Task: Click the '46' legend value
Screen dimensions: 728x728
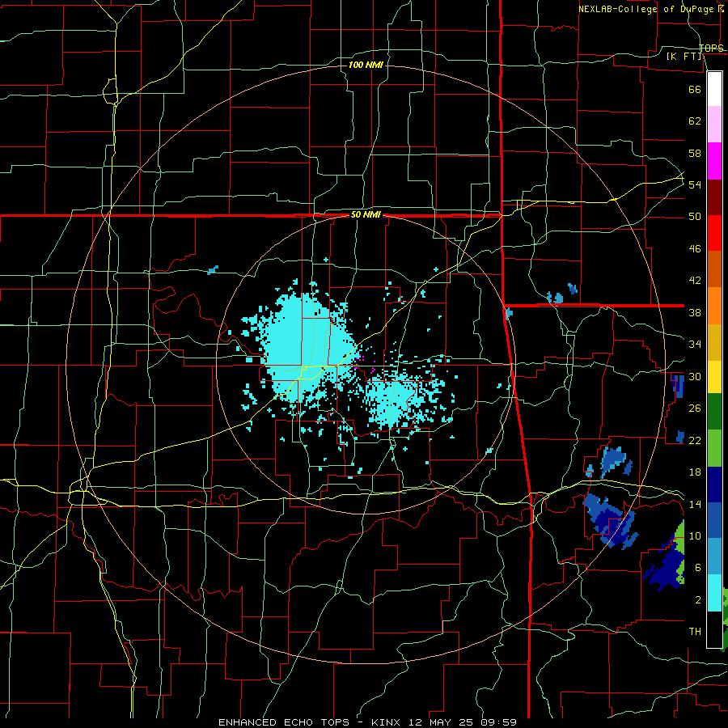Action: coord(695,249)
